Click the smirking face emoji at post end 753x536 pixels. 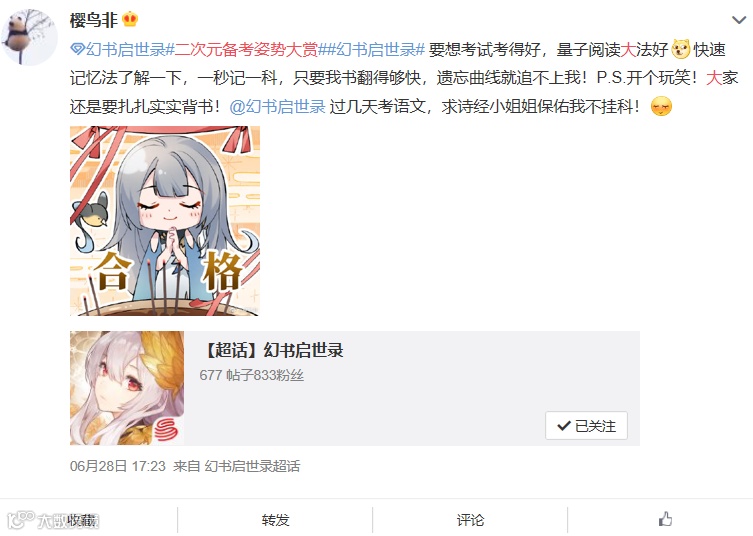tap(661, 107)
